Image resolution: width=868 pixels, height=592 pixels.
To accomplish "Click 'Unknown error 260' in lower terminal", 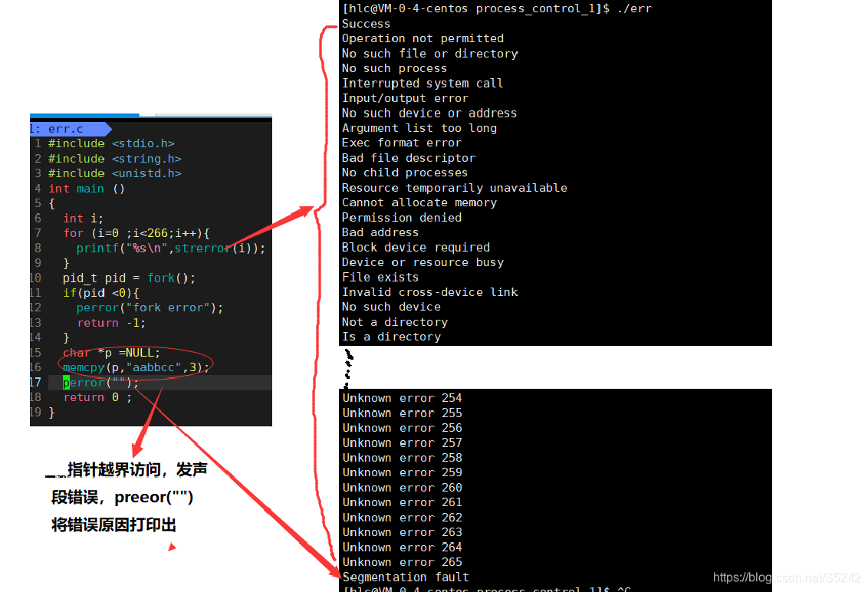I will 402,488.
